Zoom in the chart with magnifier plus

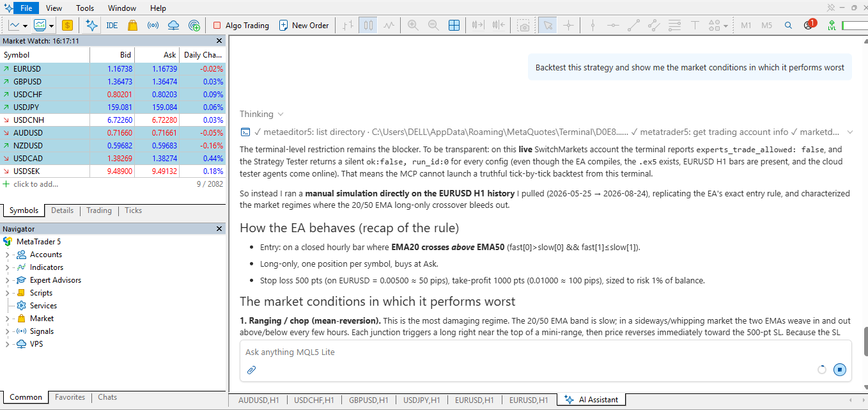click(x=413, y=26)
